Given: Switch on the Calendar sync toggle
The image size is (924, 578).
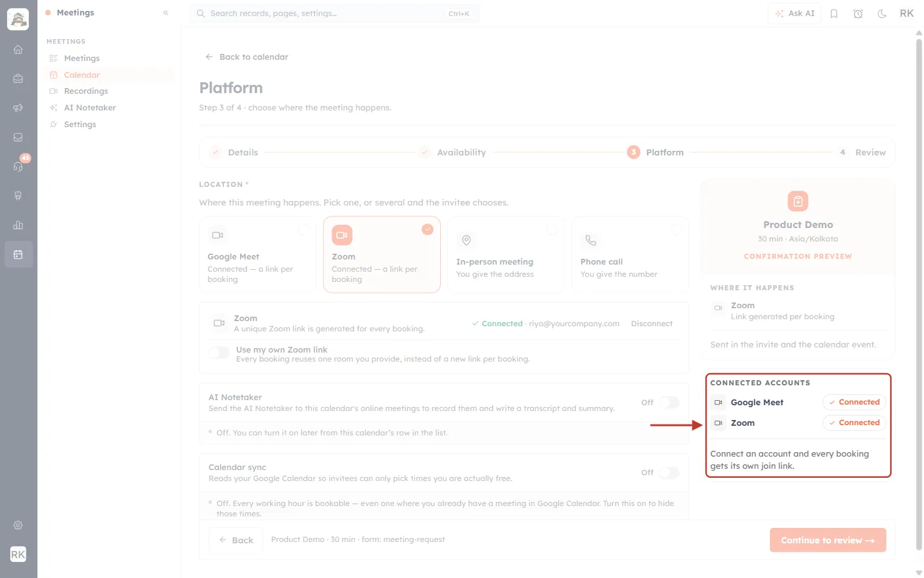Looking at the screenshot, I should pyautogui.click(x=669, y=473).
